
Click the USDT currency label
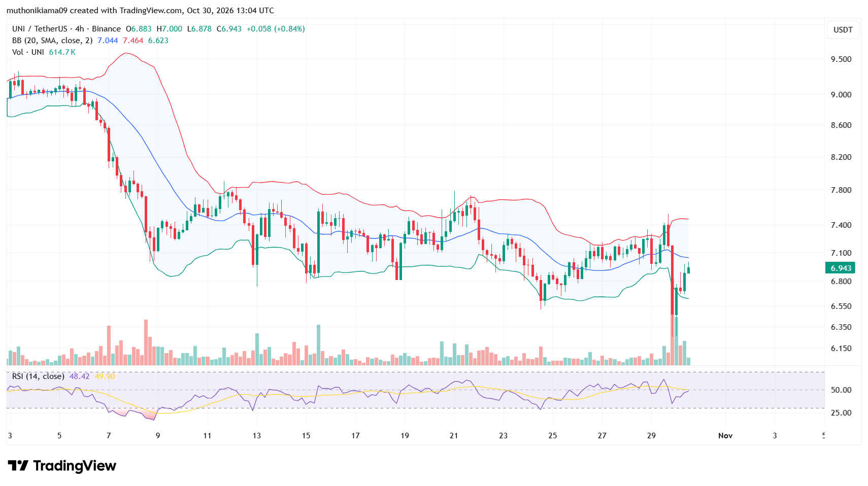(843, 29)
